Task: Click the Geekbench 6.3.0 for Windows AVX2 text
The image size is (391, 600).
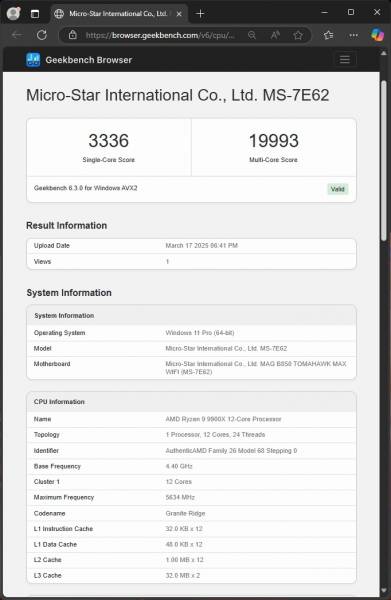Action: pyautogui.click(x=86, y=188)
